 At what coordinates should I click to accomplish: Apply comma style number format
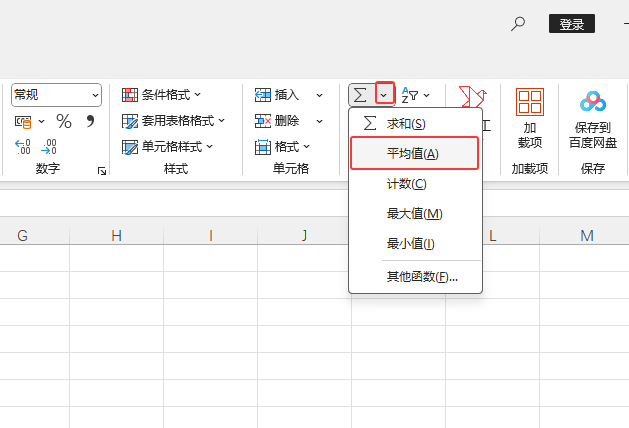[90, 121]
